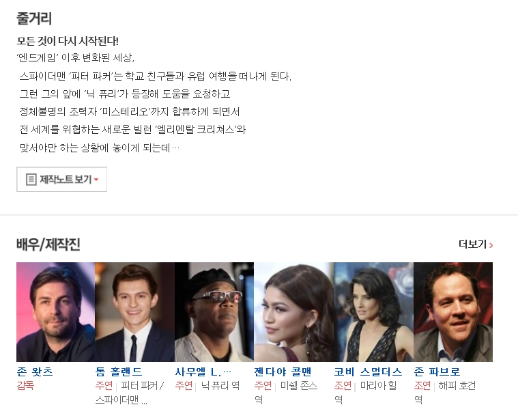This screenshot has height=420, width=518.
Task: Open director 존 왓츠's portrait photo
Action: [55, 312]
